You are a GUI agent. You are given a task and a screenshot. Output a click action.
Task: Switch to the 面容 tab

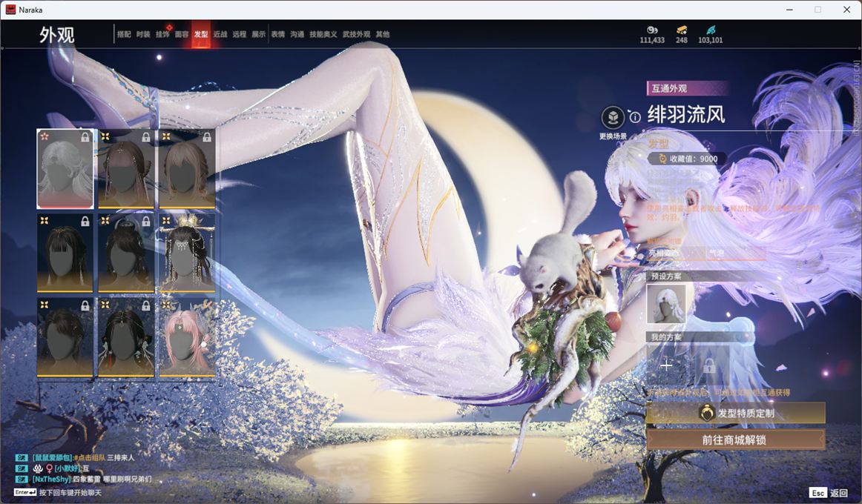[182, 34]
